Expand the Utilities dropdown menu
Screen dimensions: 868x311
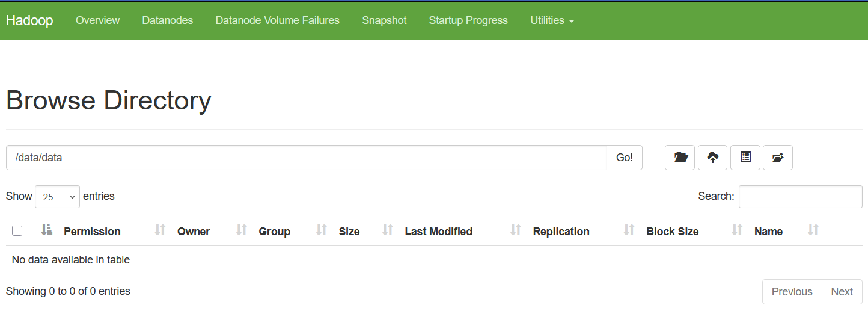[x=552, y=20]
